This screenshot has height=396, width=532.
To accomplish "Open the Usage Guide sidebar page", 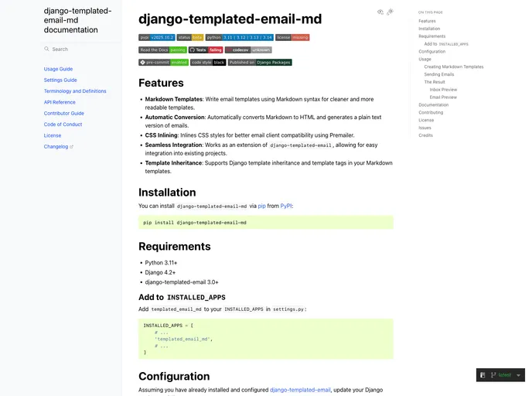I will (x=58, y=69).
